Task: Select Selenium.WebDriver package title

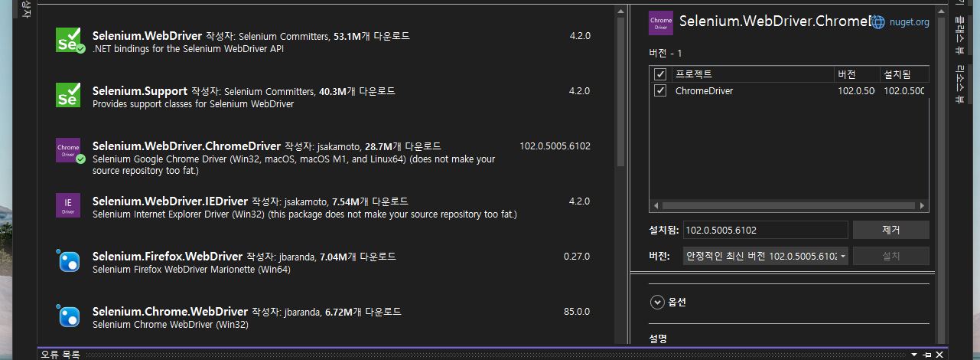Action: [148, 35]
